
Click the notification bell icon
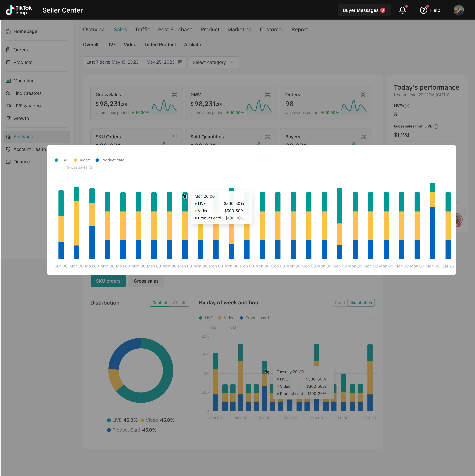coord(402,10)
